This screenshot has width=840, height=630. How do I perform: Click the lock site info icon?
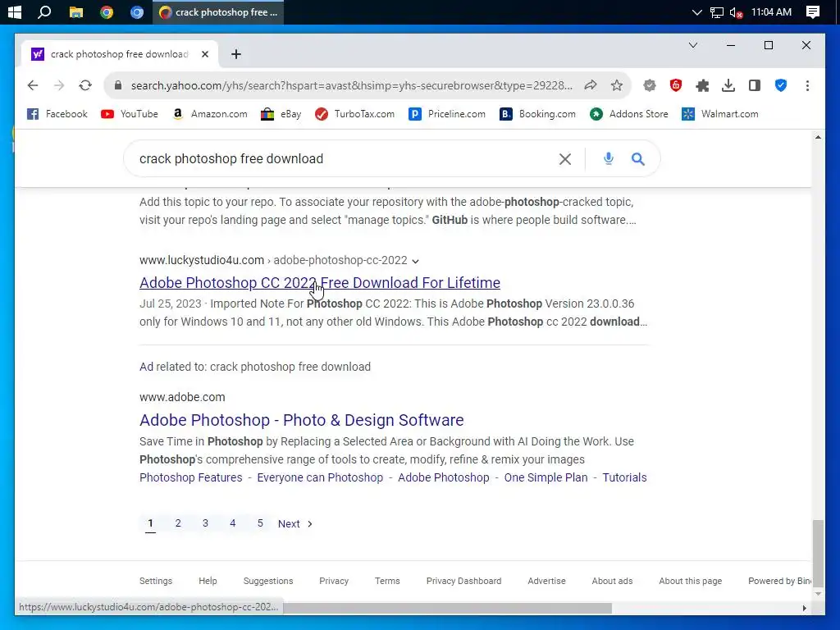pyautogui.click(x=118, y=85)
